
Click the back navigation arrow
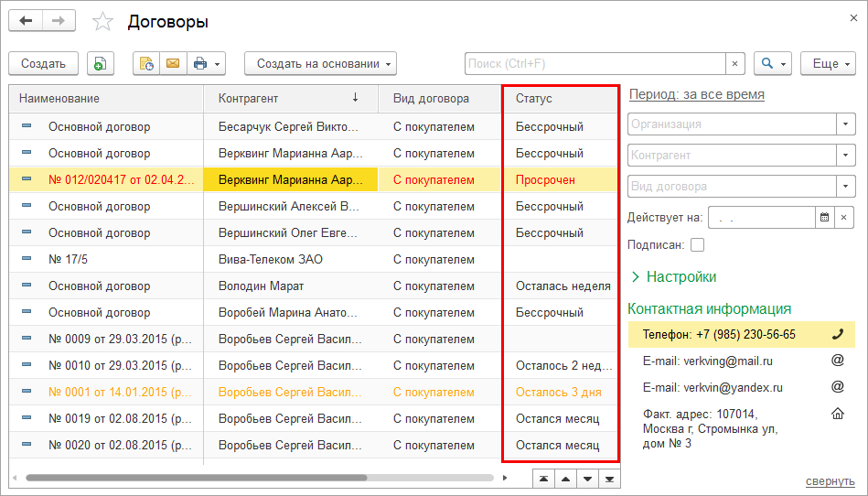pos(26,21)
